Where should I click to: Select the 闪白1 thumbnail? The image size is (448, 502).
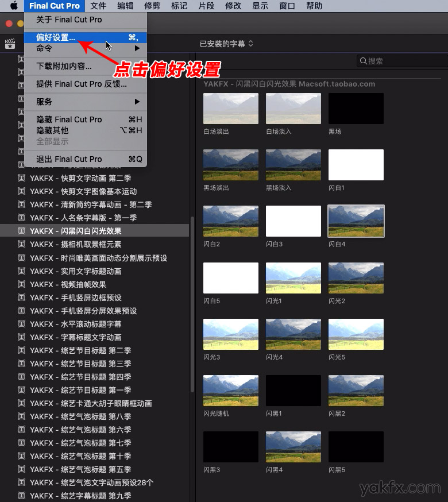[356, 165]
